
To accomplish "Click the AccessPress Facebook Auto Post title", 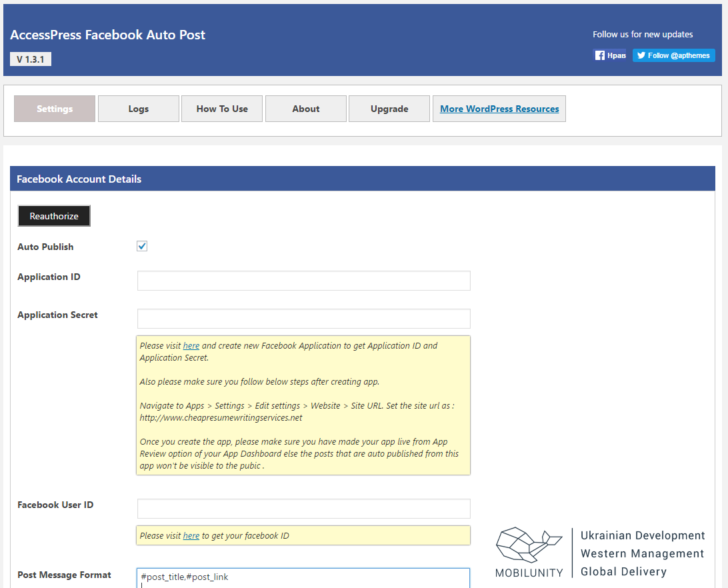I will pyautogui.click(x=108, y=35).
